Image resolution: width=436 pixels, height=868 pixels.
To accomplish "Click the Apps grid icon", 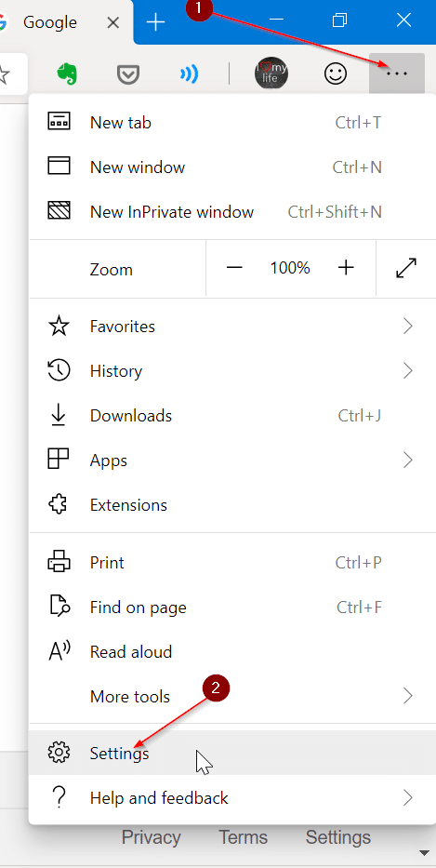I will click(x=59, y=460).
